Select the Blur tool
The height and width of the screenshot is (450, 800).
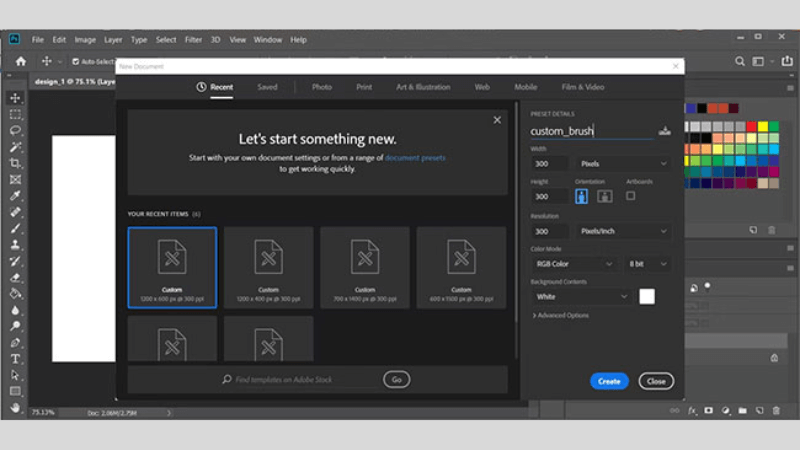point(15,310)
